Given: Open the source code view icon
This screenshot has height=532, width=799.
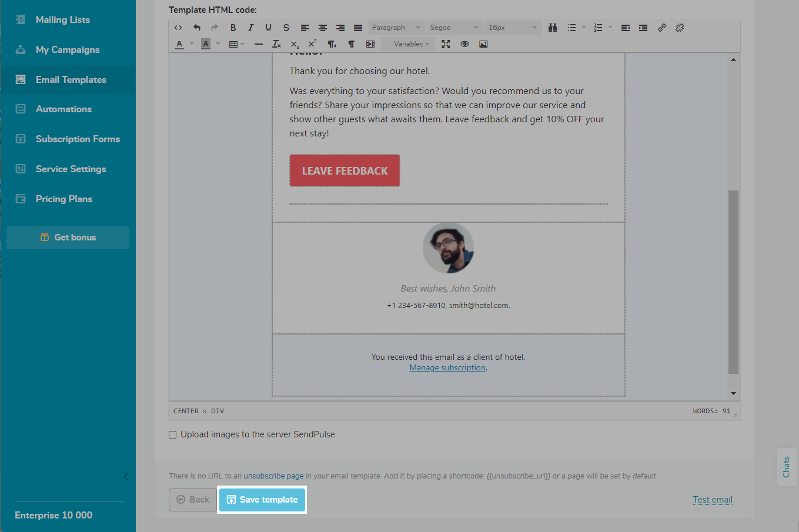Looking at the screenshot, I should tap(178, 28).
